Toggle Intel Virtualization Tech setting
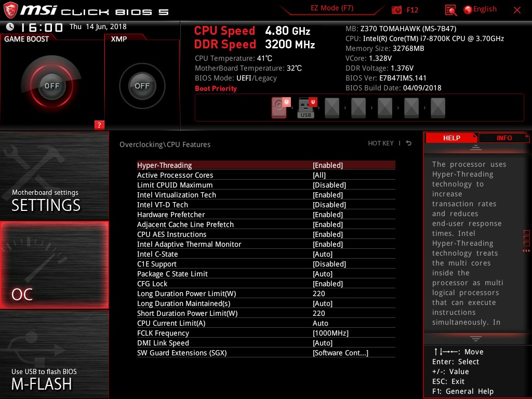The height and width of the screenshot is (399, 532). point(266,195)
